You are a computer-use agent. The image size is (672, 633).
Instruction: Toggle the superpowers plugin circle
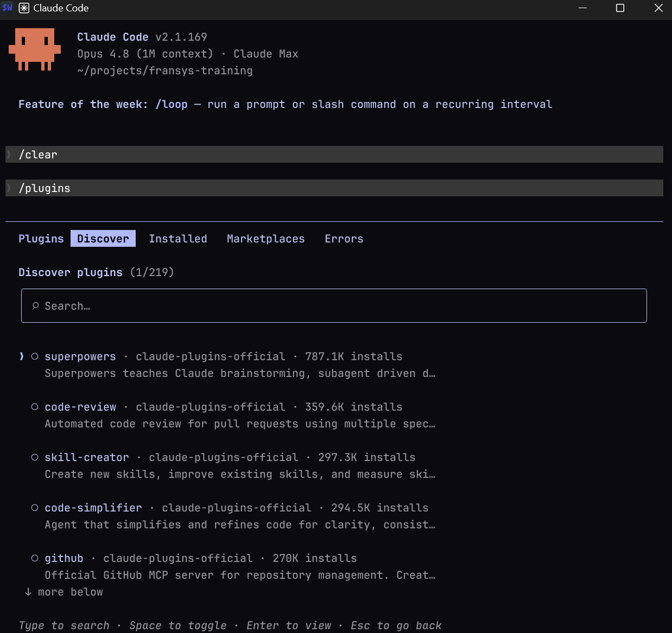click(35, 356)
